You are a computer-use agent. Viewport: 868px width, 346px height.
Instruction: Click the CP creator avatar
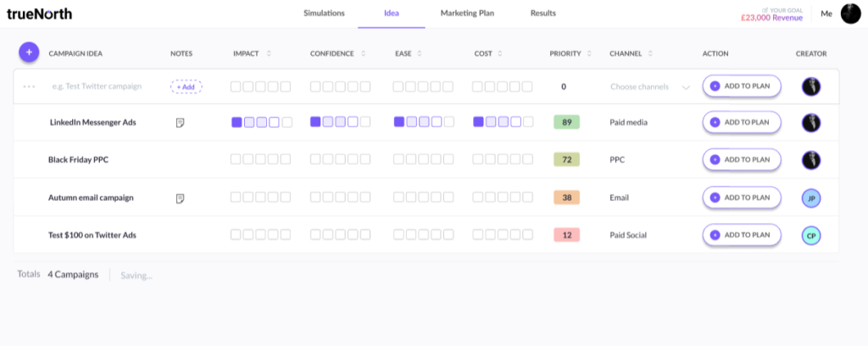click(x=811, y=235)
